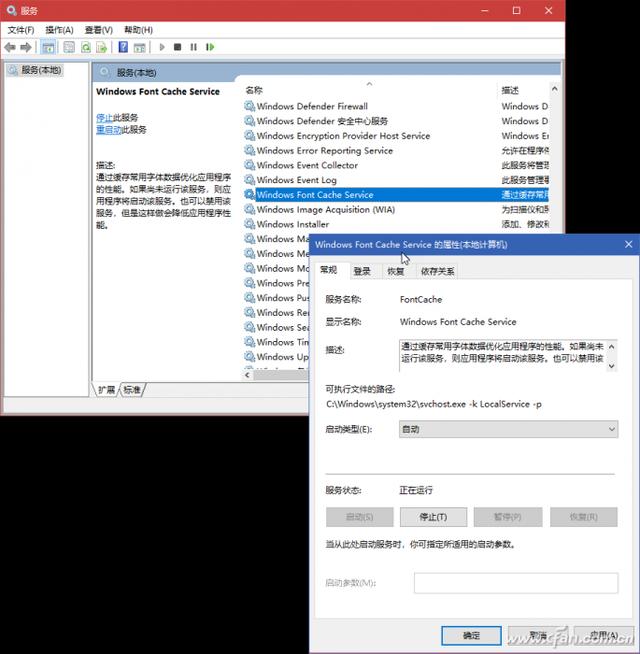The width and height of the screenshot is (640, 654).
Task: Switch to the 标准 view tab
Action: click(132, 390)
